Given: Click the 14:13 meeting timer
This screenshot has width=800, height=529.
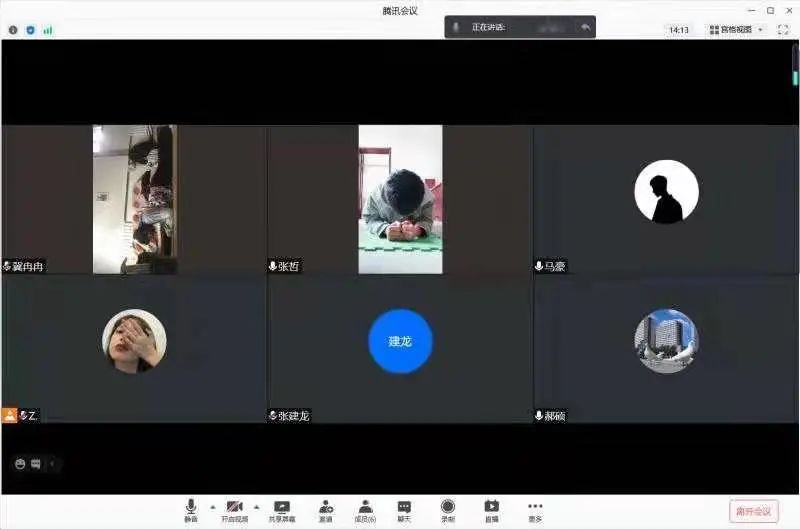Looking at the screenshot, I should tap(679, 30).
